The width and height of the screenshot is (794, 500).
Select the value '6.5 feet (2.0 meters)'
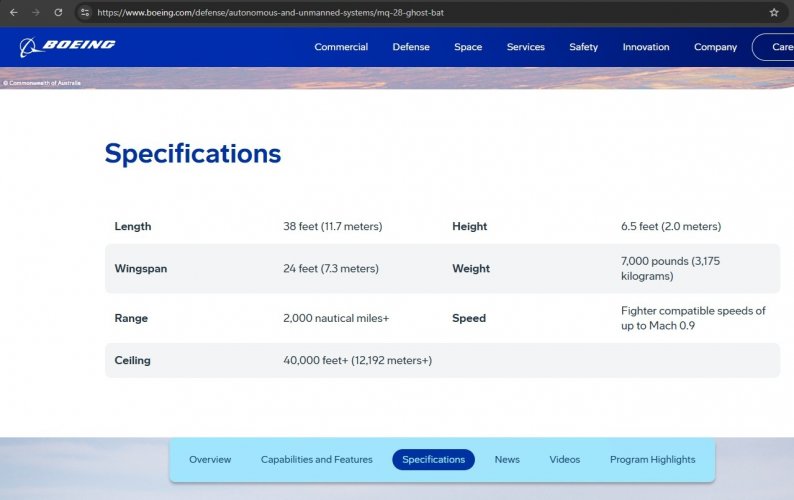pyautogui.click(x=671, y=226)
